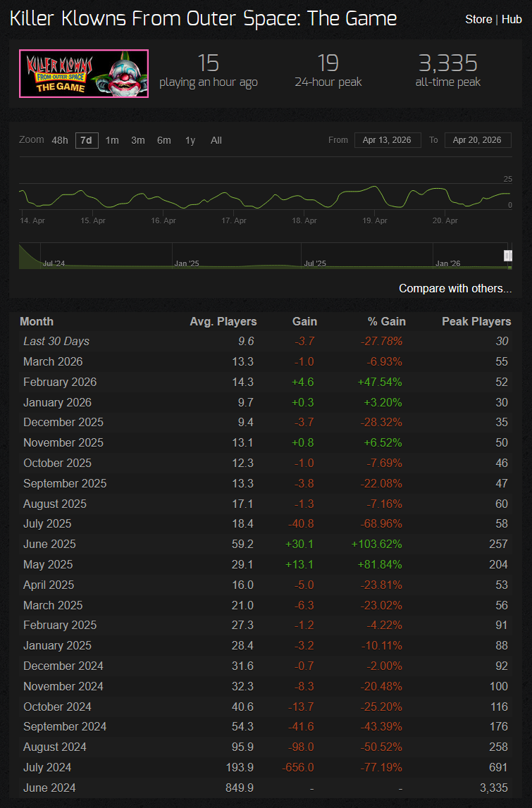The height and width of the screenshot is (808, 532).
Task: Select the March 2025 row label
Action: point(53,606)
